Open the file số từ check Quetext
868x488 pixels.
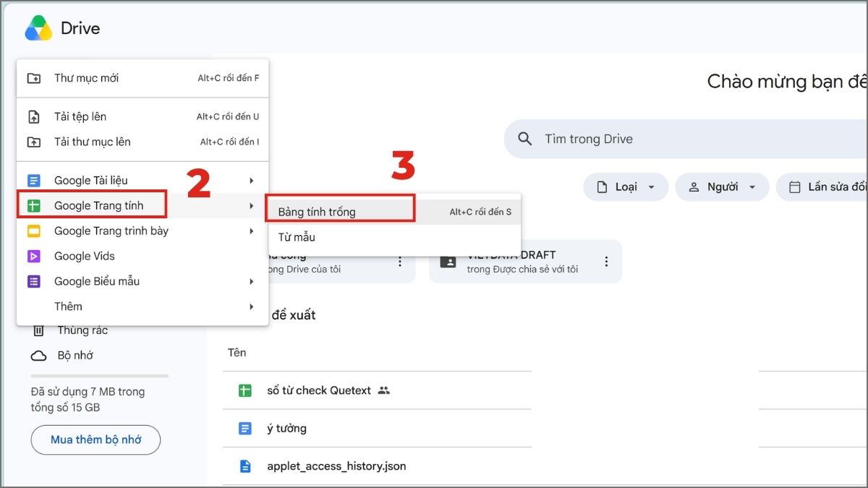pos(319,390)
